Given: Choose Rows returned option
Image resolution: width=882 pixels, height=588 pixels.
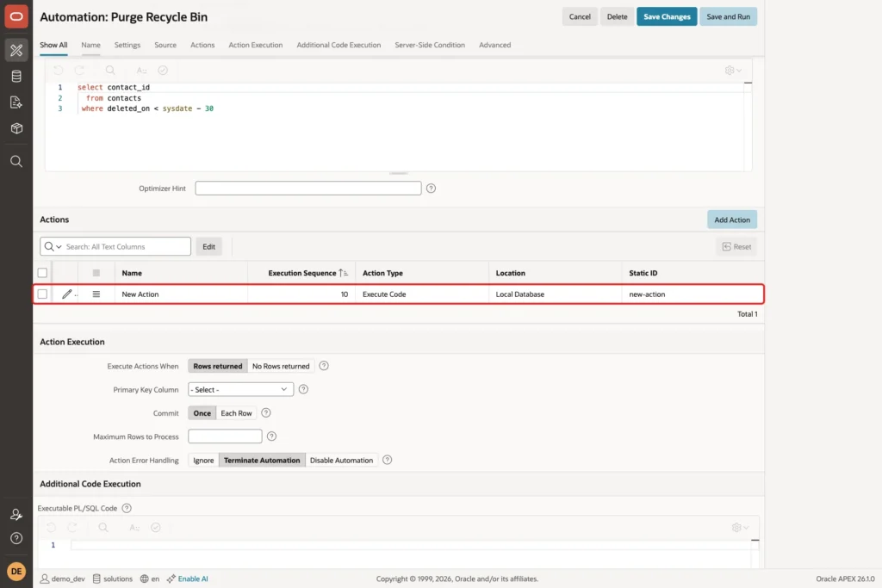Looking at the screenshot, I should coord(218,366).
